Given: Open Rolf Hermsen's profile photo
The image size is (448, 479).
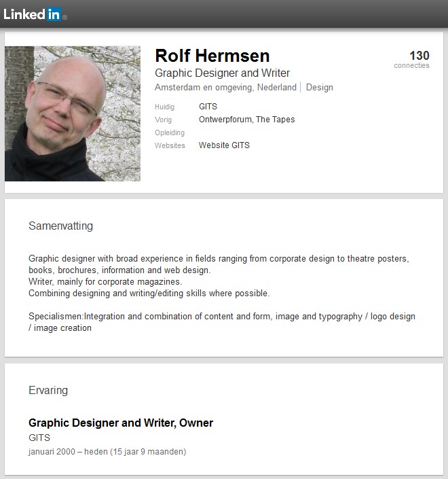Looking at the screenshot, I should coord(73,113).
